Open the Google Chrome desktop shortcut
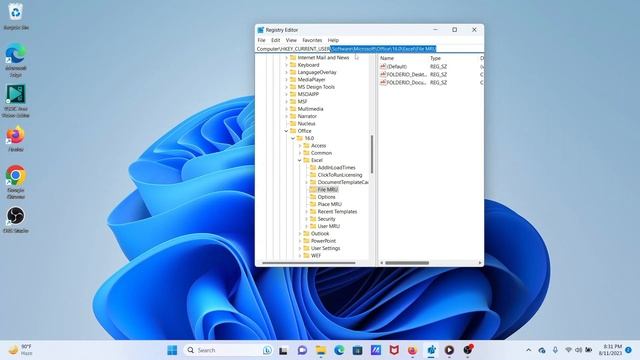This screenshot has width=640, height=360. pos(16,182)
